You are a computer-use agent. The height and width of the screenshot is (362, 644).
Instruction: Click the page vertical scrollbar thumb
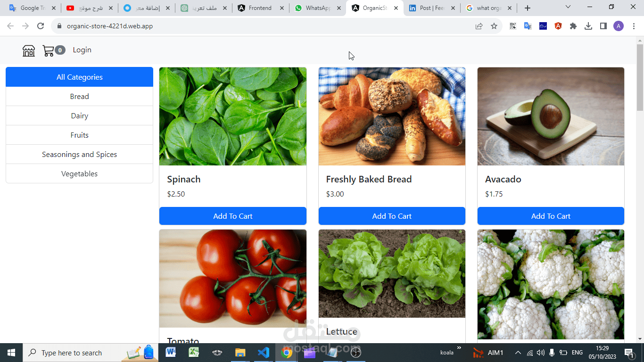640,78
